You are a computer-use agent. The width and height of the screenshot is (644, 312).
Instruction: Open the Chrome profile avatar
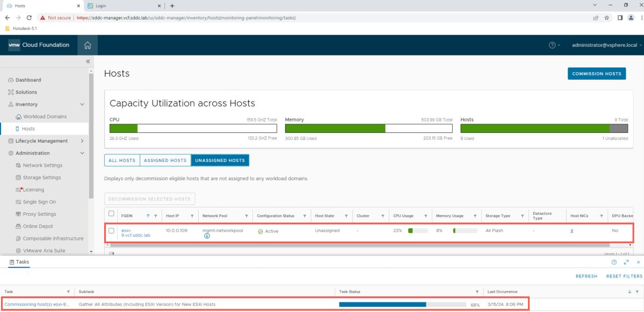[631, 18]
